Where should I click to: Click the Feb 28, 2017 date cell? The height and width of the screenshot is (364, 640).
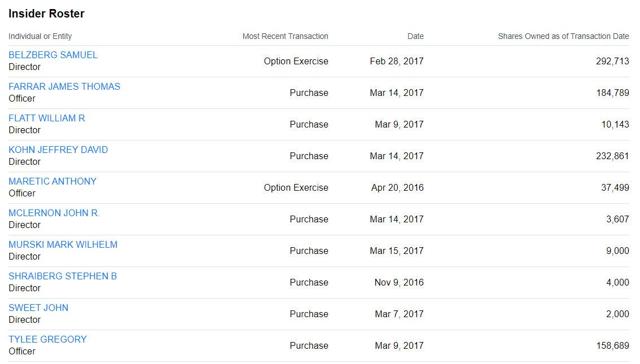click(x=397, y=61)
